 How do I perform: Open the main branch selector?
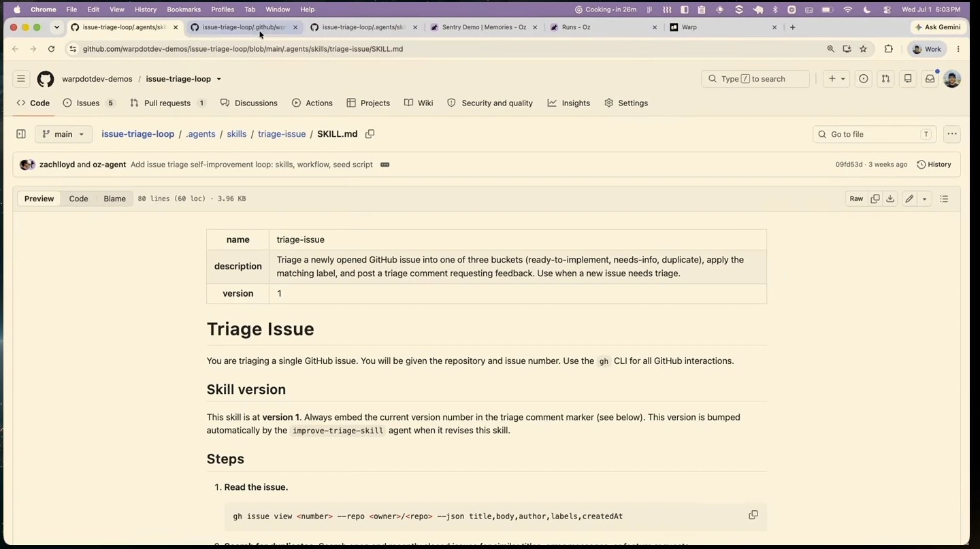63,134
